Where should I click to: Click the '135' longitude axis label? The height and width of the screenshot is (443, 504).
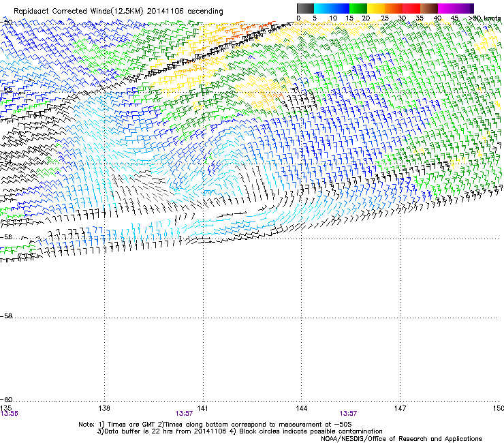pyautogui.click(x=5, y=408)
